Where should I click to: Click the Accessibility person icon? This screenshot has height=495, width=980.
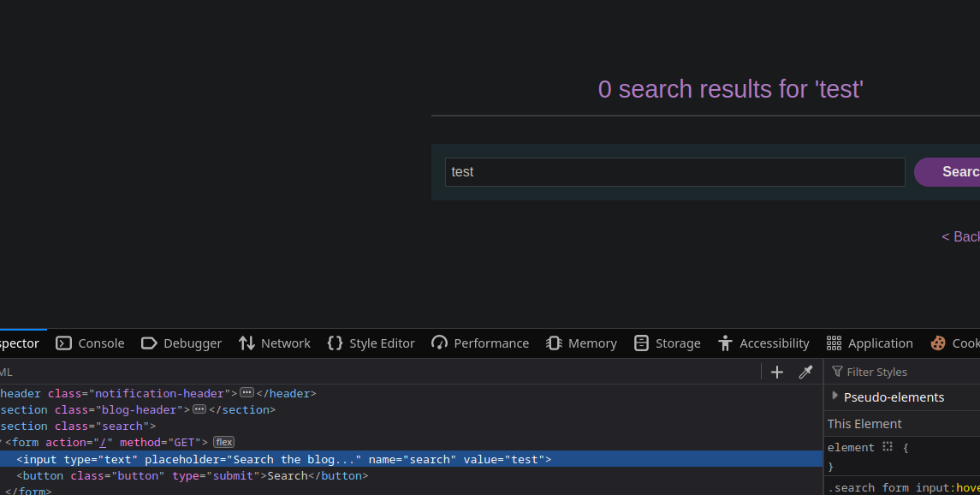click(726, 343)
